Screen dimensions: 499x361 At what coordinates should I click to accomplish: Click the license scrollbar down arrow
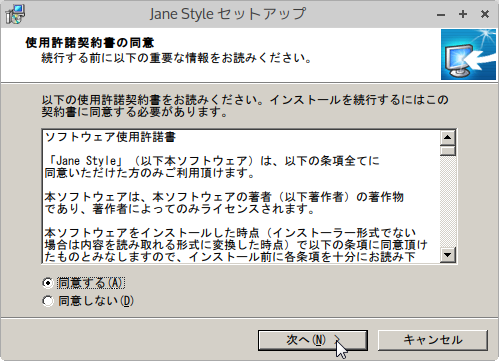(x=447, y=255)
